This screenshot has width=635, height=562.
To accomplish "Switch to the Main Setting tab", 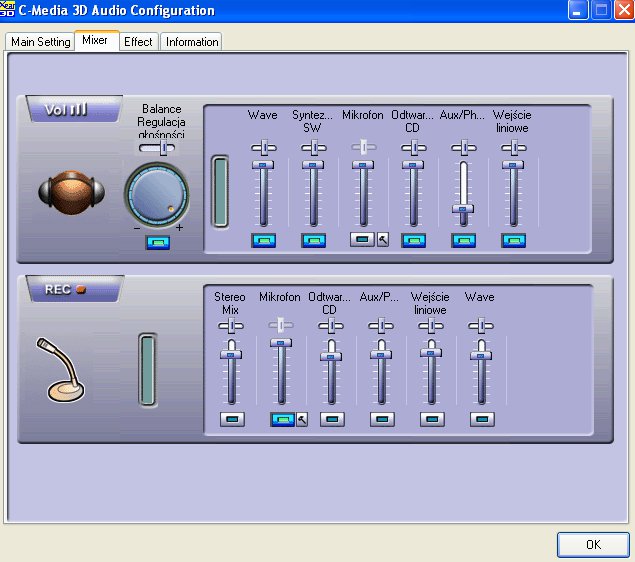I will (40, 42).
